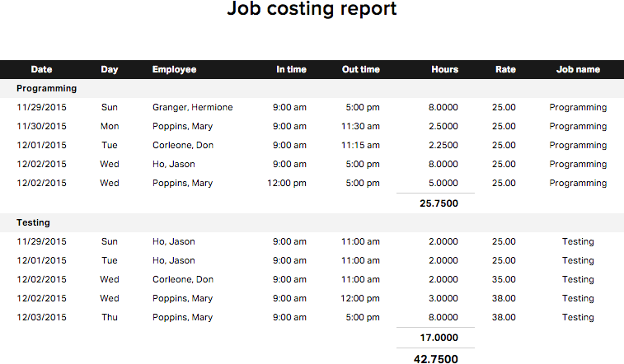Click the Programming subtotal 25.7500
Screen dimensions: 624x364
tap(439, 203)
